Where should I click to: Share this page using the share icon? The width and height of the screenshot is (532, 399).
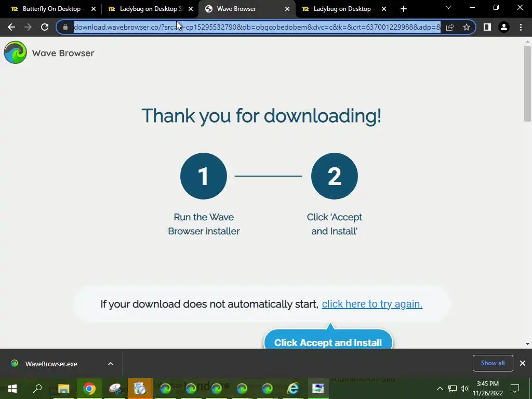pyautogui.click(x=450, y=27)
